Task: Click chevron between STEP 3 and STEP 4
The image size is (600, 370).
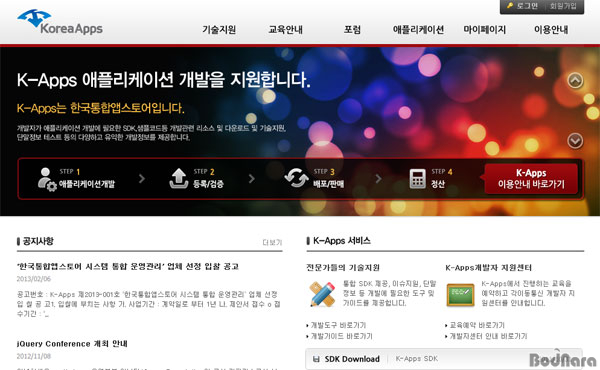Action: point(378,179)
